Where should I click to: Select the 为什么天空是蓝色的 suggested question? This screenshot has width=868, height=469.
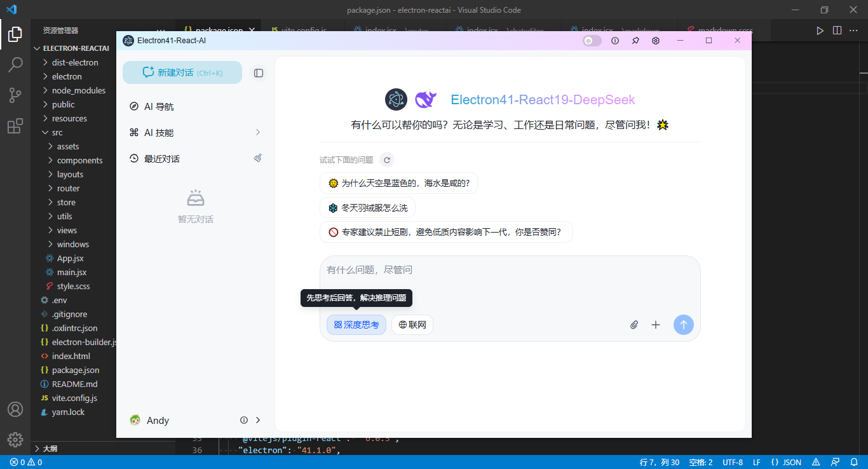pos(399,183)
